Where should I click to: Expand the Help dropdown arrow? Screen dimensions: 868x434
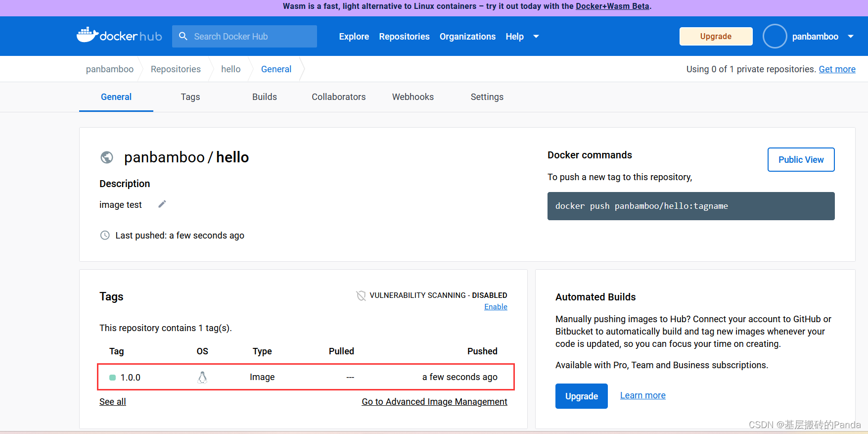pos(536,37)
